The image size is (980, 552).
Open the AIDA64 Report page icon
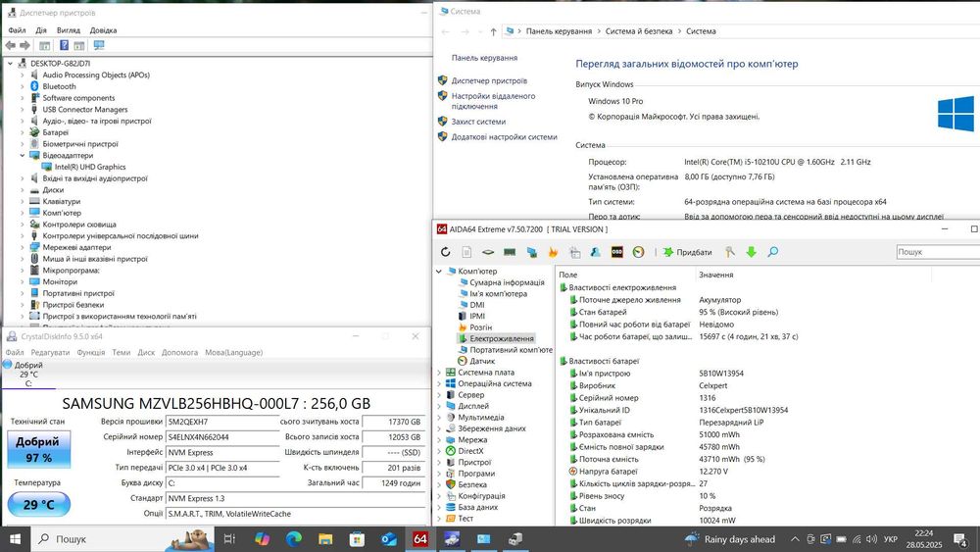pyautogui.click(x=466, y=252)
